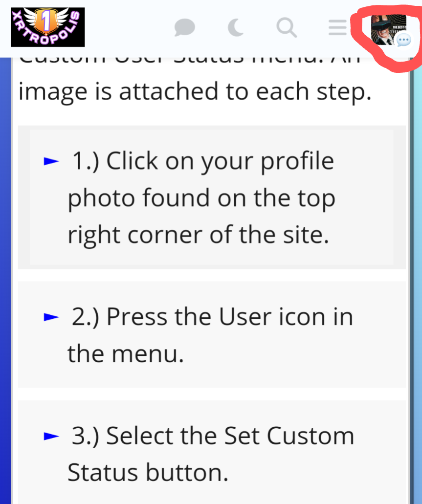
Task: Toggle dark mode with moon icon
Action: pyautogui.click(x=236, y=27)
